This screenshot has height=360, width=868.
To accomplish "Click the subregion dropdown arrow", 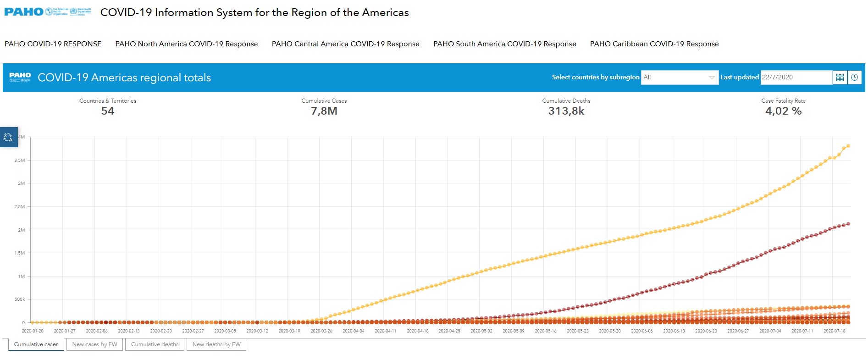I will click(x=712, y=78).
